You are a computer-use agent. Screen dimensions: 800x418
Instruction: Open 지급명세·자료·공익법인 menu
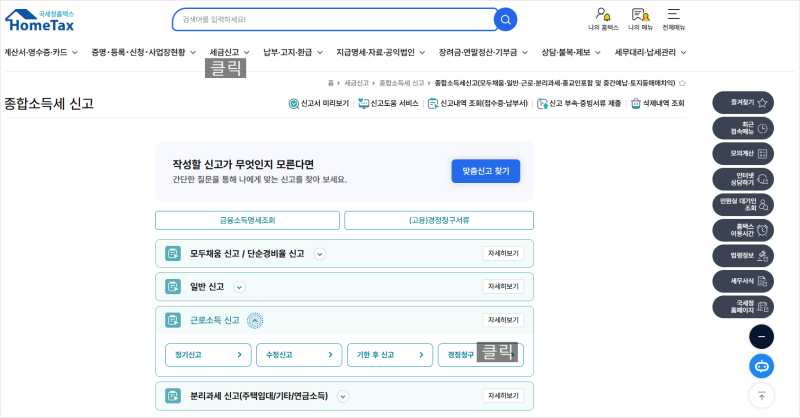coord(381,52)
